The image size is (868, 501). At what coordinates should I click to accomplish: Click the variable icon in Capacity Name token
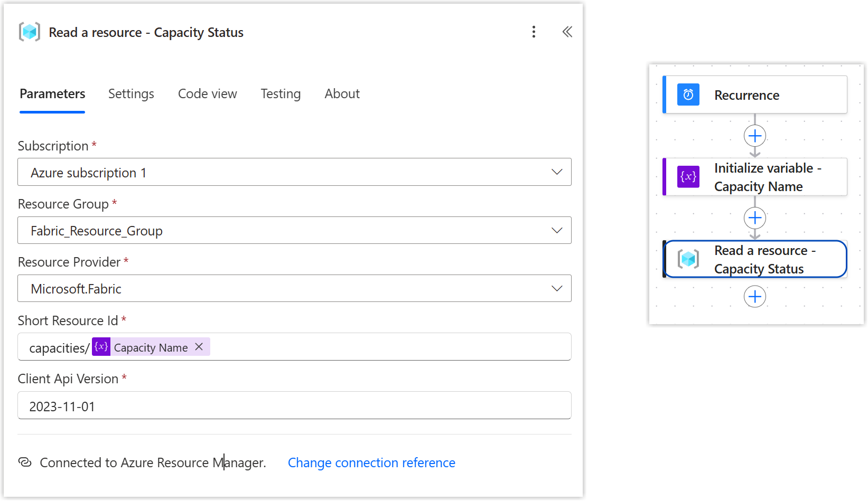point(101,347)
